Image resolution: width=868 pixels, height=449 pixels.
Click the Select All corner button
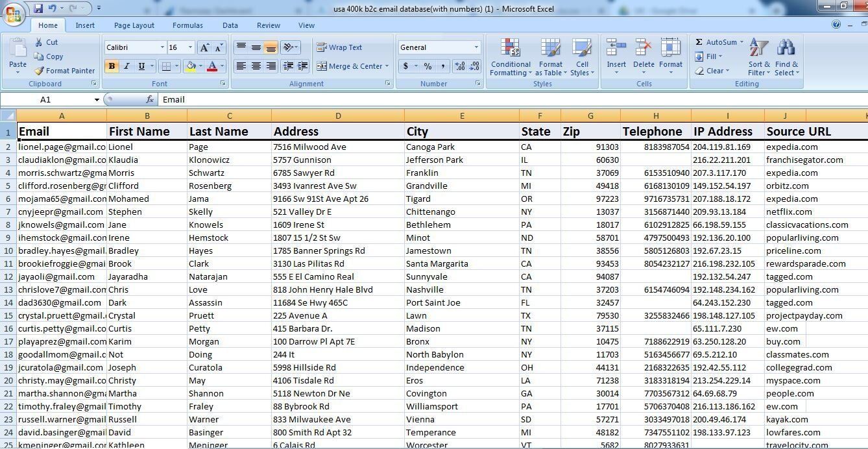8,116
